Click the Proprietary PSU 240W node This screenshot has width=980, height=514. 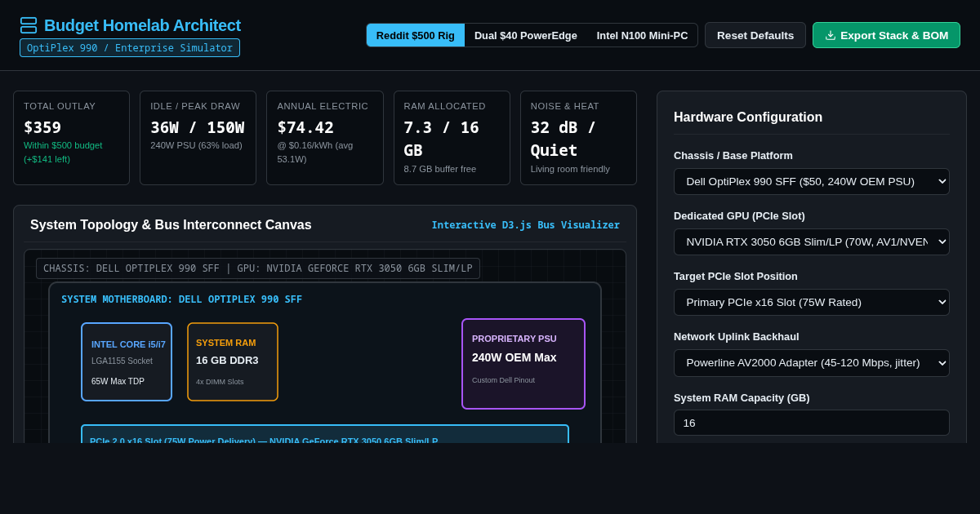coord(523,363)
